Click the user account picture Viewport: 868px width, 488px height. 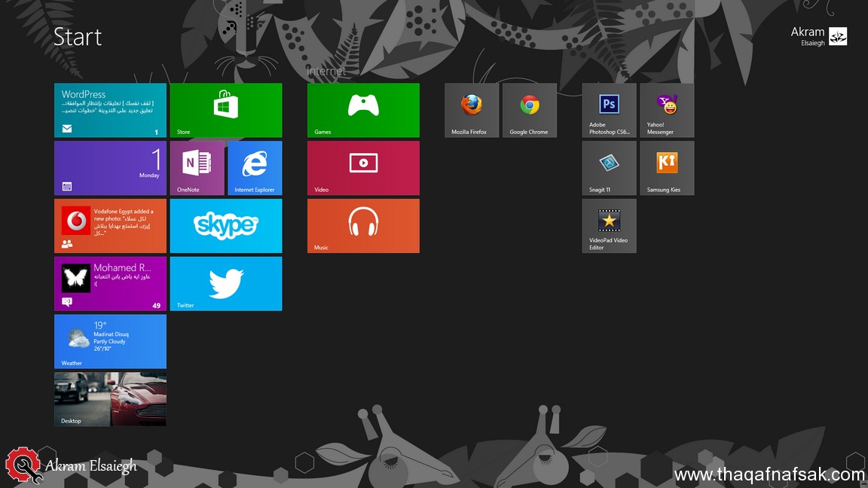click(x=838, y=36)
